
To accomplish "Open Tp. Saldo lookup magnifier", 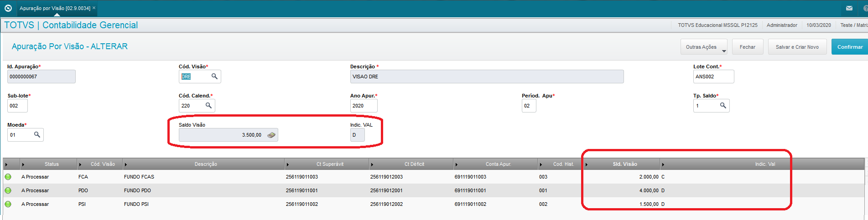I will [723, 106].
